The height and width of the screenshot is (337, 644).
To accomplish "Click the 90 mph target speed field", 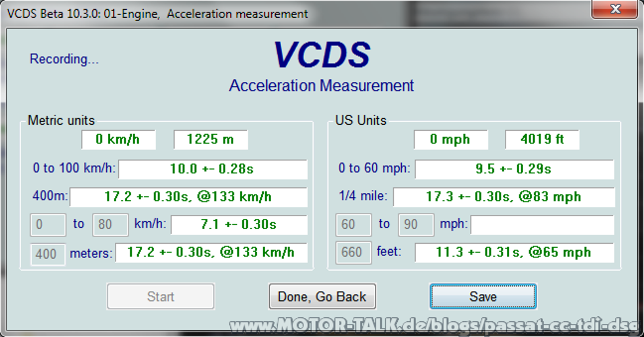I will click(416, 224).
